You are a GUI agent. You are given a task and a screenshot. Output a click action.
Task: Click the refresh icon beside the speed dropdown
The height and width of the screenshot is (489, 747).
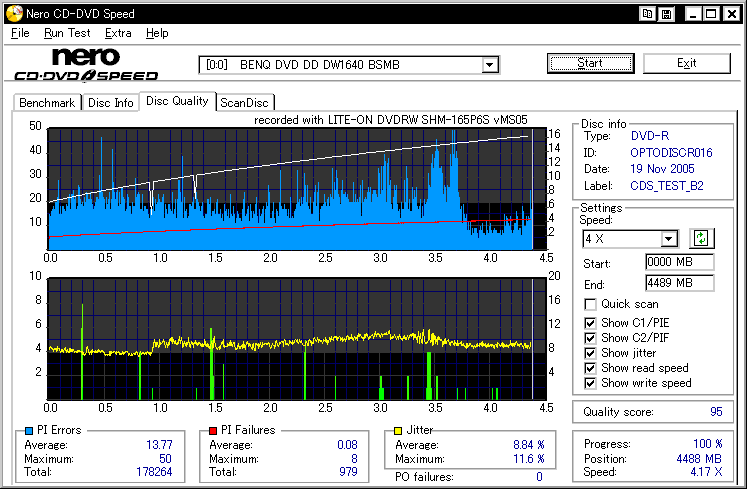pos(700,238)
